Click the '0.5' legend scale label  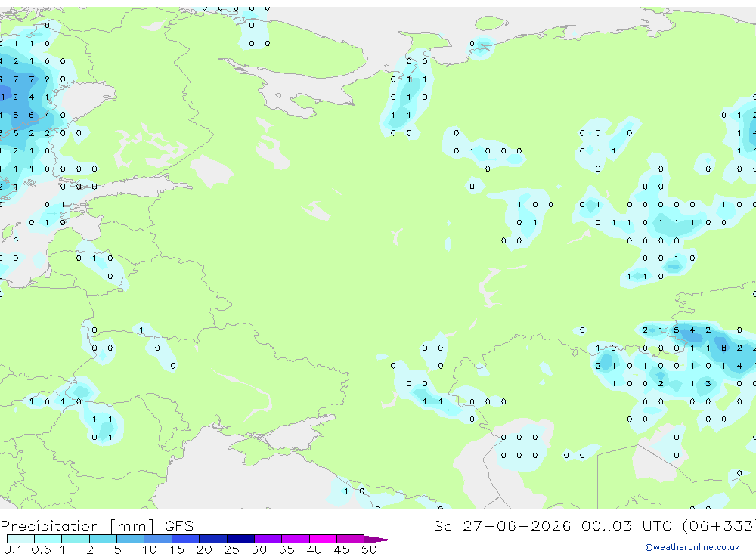click(x=41, y=549)
